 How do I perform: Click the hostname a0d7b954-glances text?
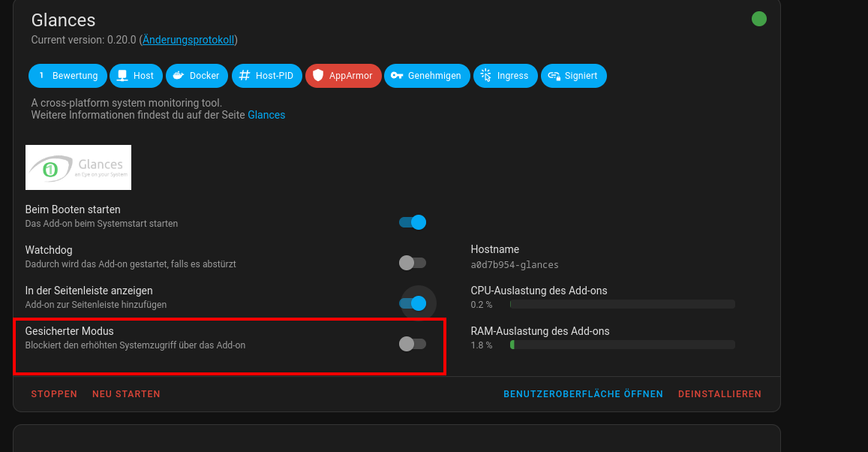(x=514, y=265)
